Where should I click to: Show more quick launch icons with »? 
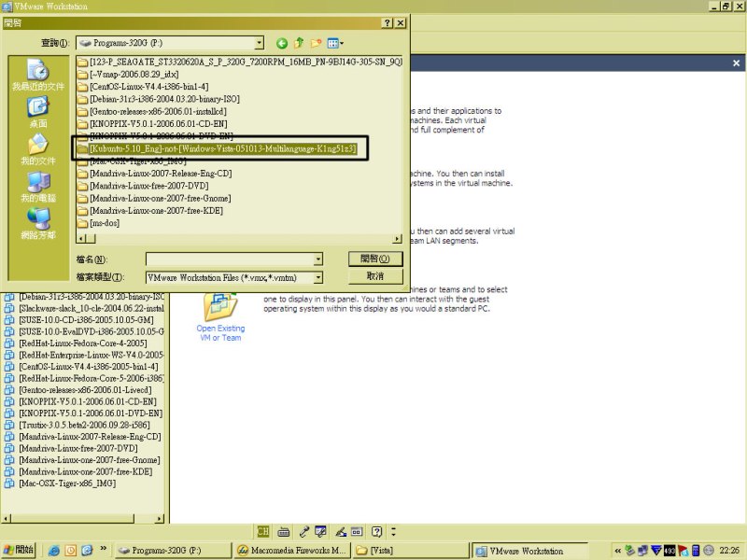(x=104, y=549)
